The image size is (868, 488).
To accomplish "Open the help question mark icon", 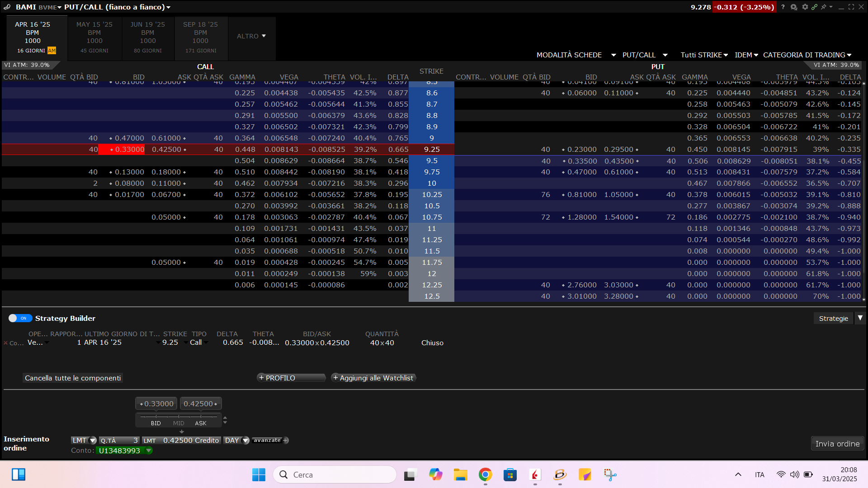I will pos(783,7).
